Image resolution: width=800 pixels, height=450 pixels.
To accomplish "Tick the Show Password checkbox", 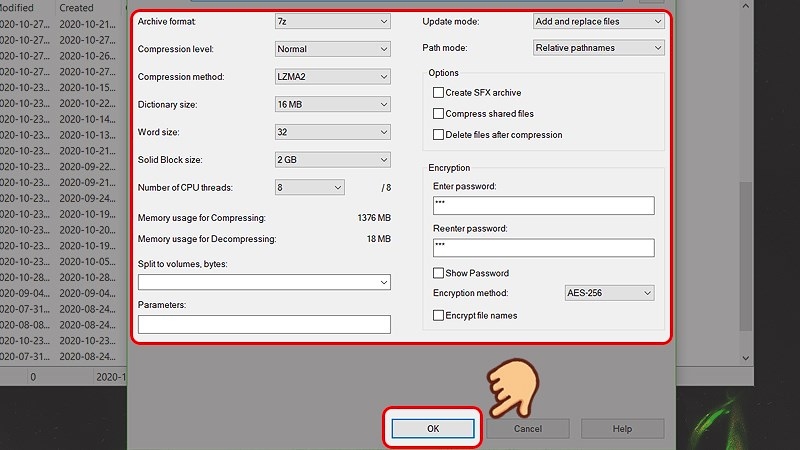I will coord(438,273).
